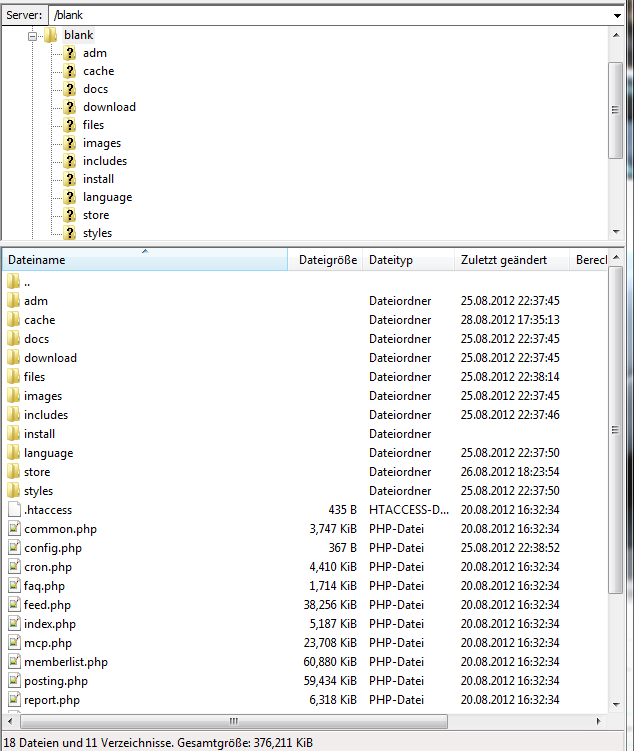
Task: Sort by the Zuletzt geändert column header
Action: 504,260
